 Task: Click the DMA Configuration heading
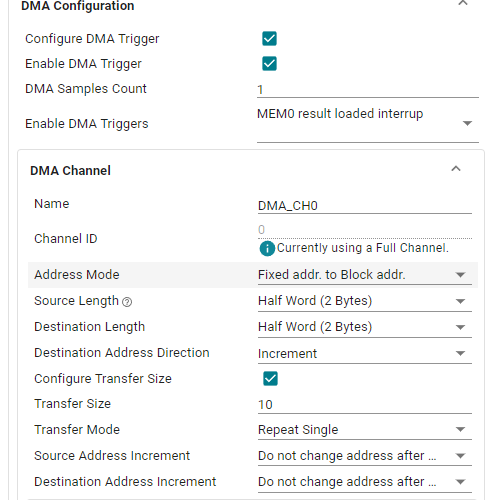click(x=78, y=6)
